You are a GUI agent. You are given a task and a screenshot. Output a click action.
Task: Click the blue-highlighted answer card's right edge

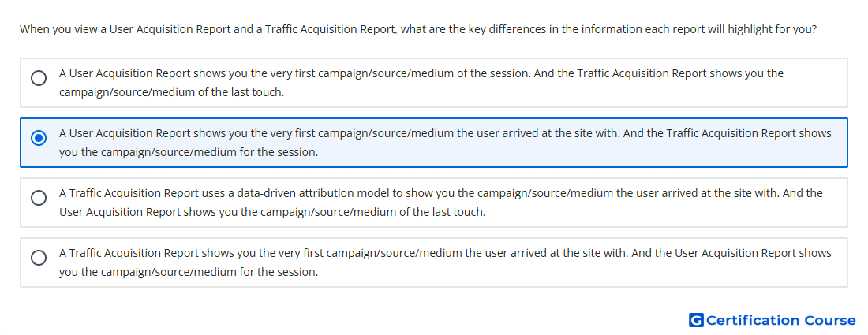845,143
